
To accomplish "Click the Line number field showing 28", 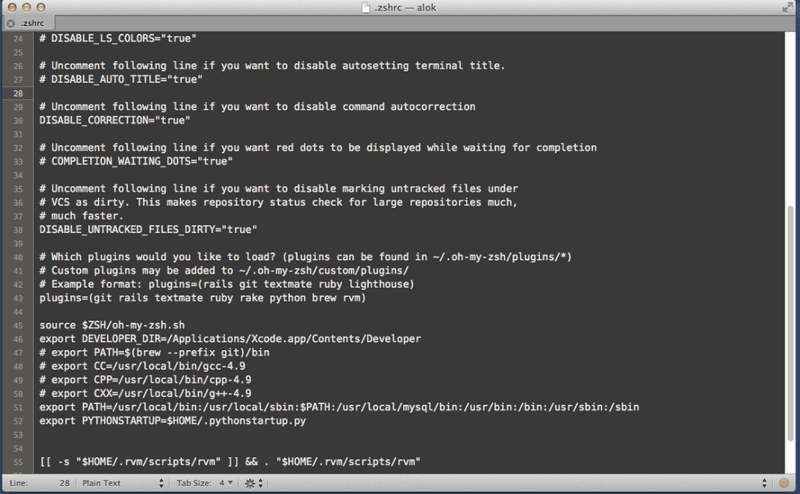I will pos(63,483).
